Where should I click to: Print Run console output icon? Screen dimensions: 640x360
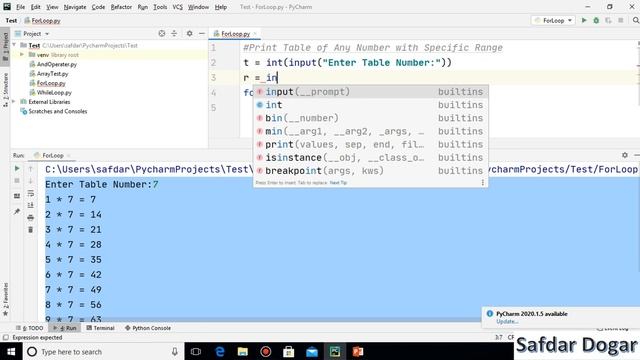30,218
